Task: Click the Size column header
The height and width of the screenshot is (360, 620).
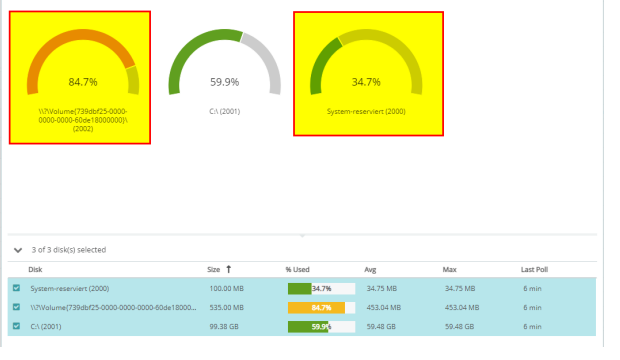Action: (214, 269)
